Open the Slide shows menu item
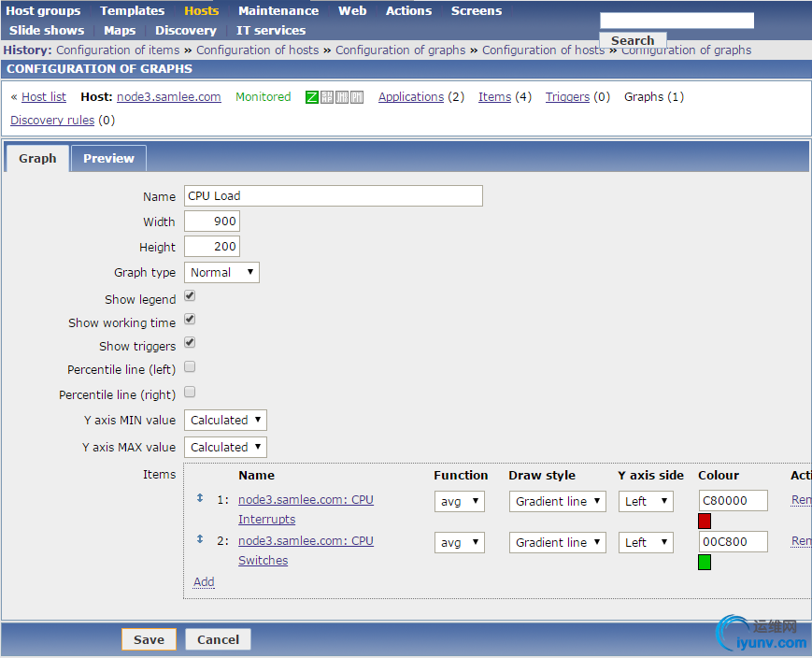The image size is (812, 658). point(47,31)
